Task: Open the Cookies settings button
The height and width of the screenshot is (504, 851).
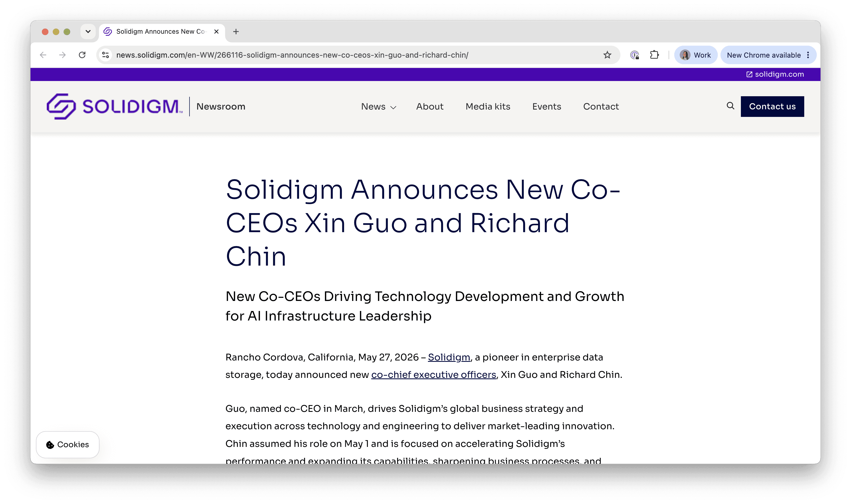Action: click(68, 444)
